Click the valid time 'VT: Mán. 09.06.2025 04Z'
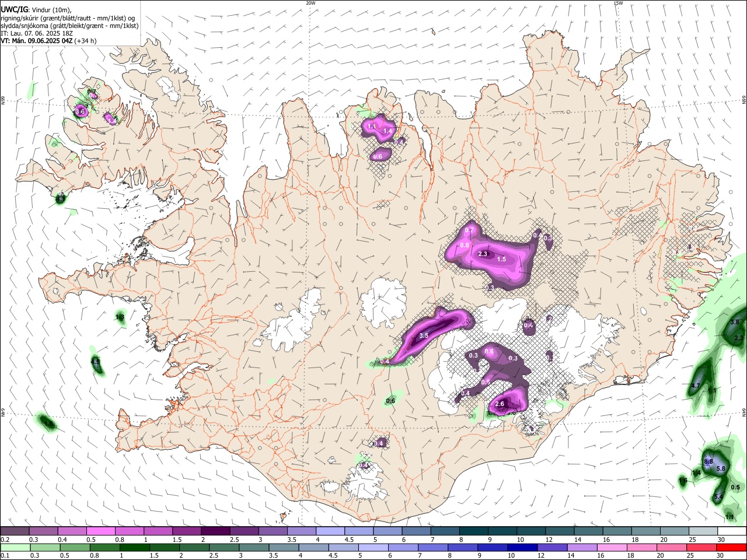This screenshot has height=560, width=747. click(36, 41)
